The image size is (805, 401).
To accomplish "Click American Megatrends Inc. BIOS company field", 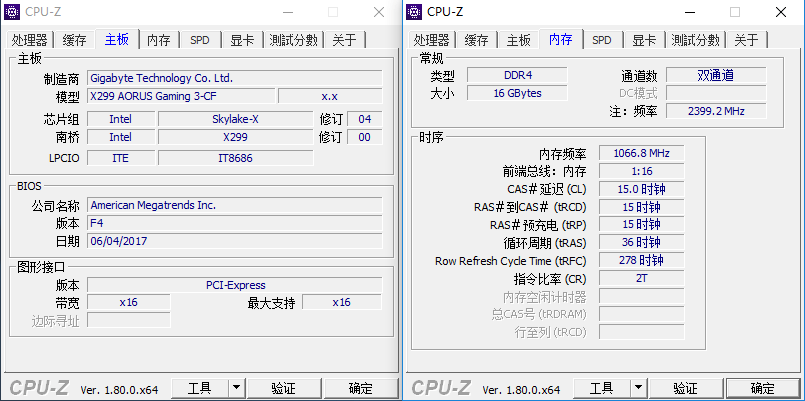I will [235, 205].
